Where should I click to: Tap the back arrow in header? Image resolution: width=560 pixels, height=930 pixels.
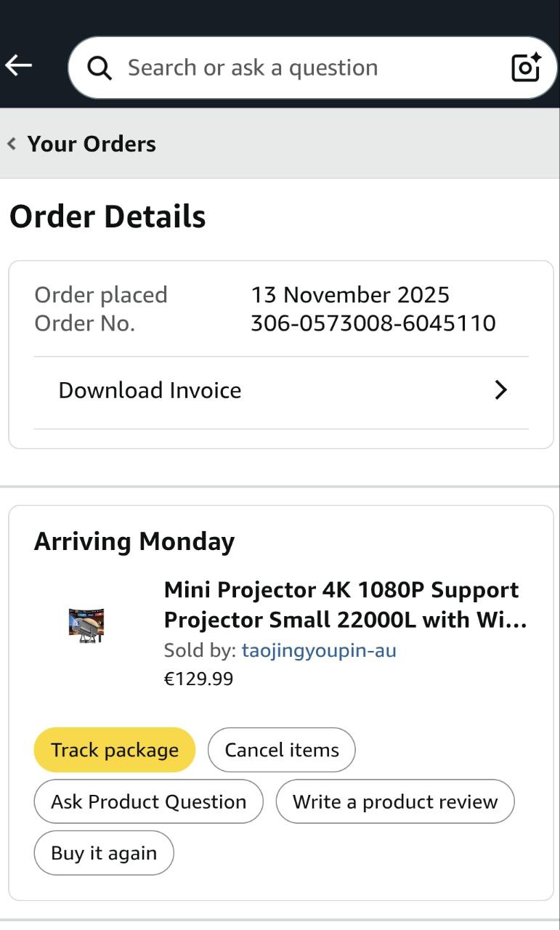point(19,66)
